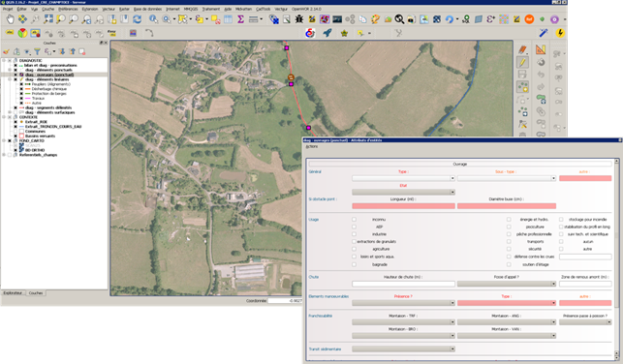
Task: Open the pie chart diagram icon
Action: point(22,33)
